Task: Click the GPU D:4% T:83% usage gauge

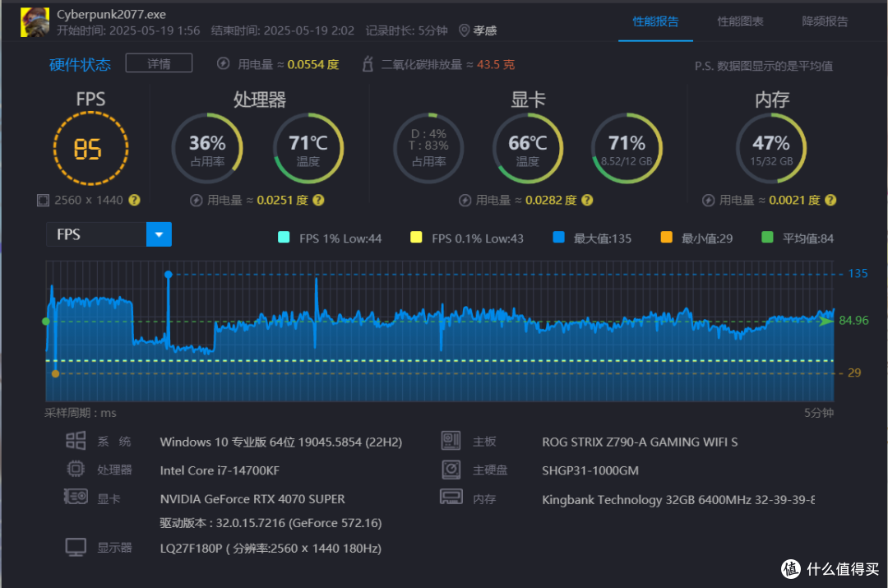Action: pyautogui.click(x=428, y=148)
